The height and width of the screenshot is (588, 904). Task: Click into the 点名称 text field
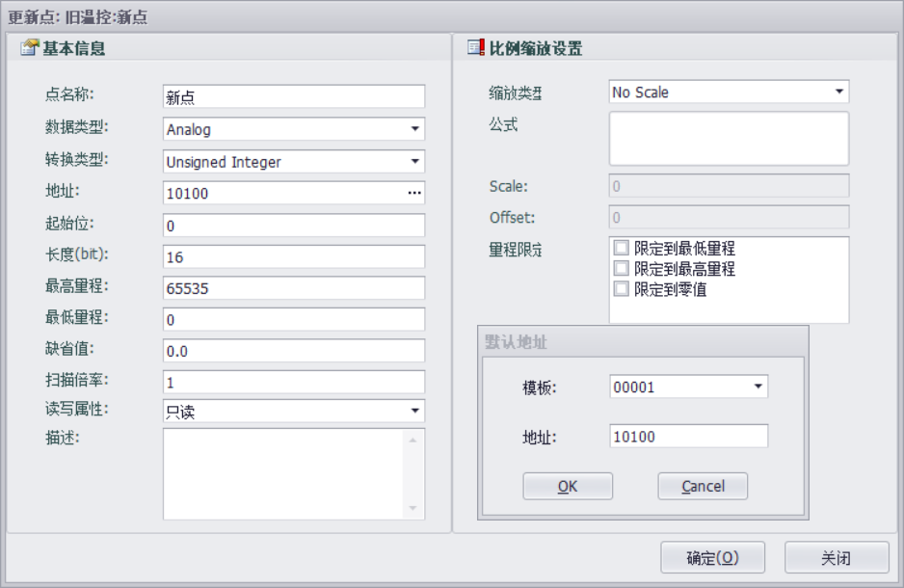294,96
